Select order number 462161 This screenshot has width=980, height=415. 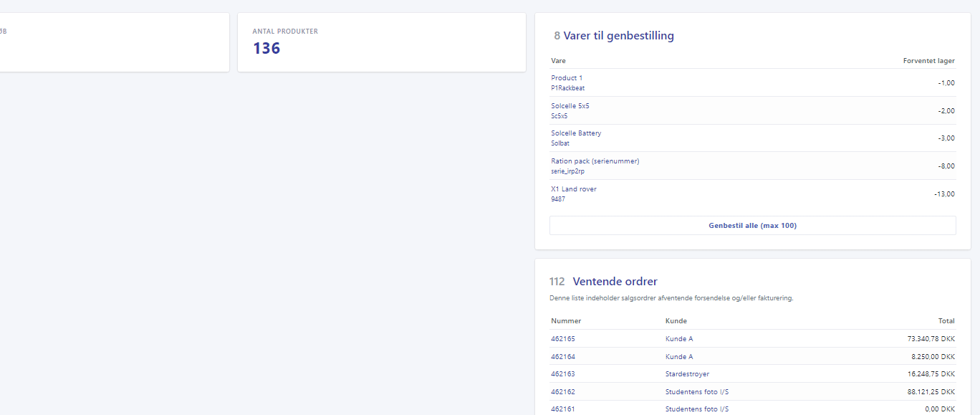click(562, 409)
